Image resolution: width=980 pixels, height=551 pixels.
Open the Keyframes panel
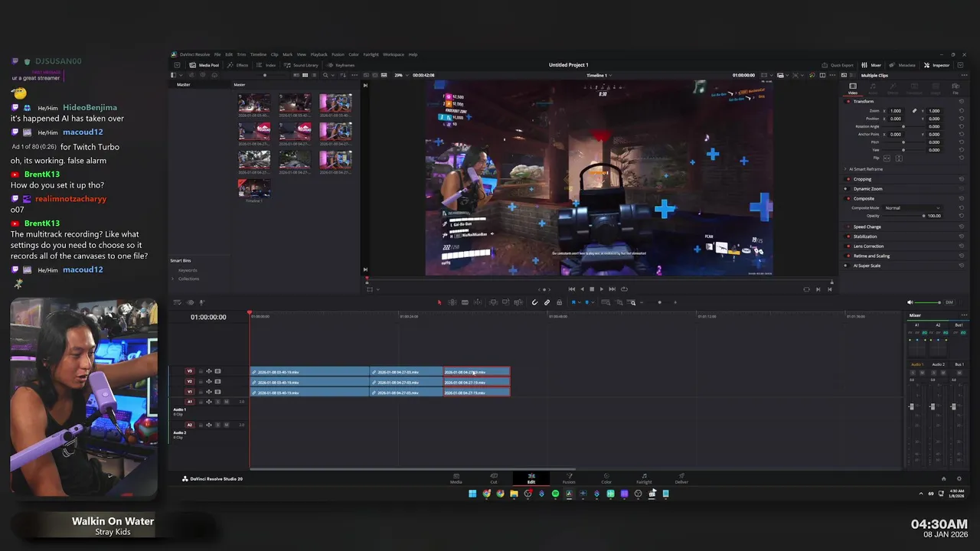pyautogui.click(x=341, y=65)
